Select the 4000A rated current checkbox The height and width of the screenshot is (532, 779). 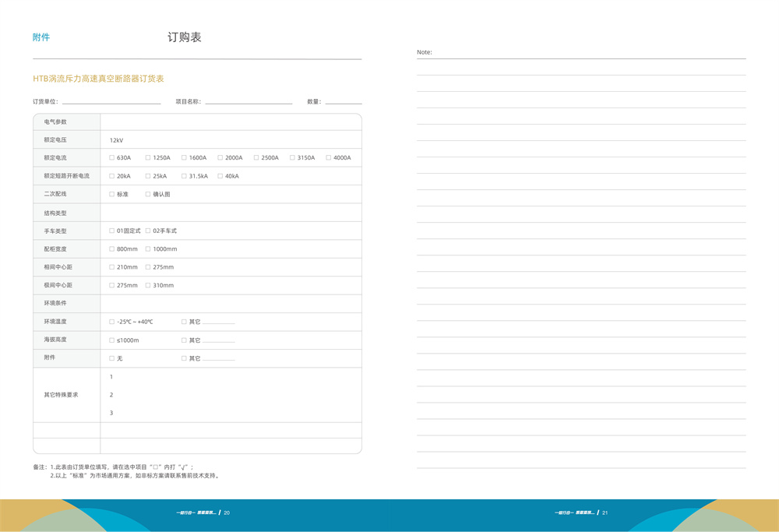[x=329, y=157]
